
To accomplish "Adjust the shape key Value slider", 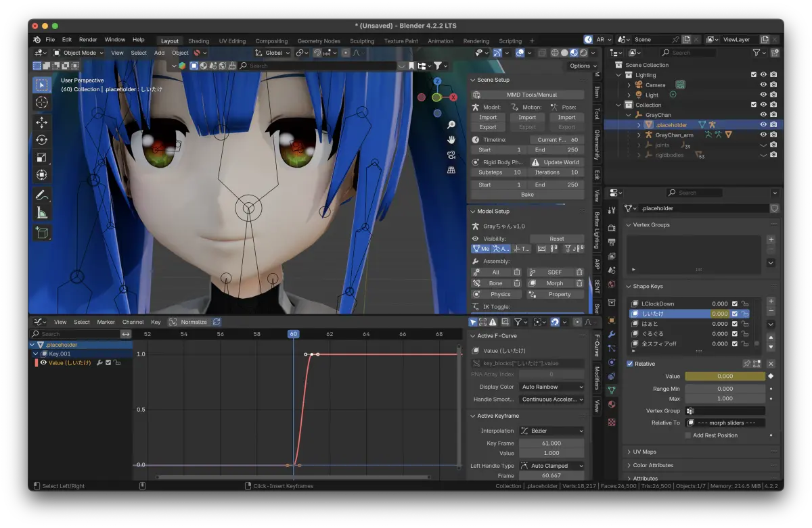I will (x=725, y=377).
